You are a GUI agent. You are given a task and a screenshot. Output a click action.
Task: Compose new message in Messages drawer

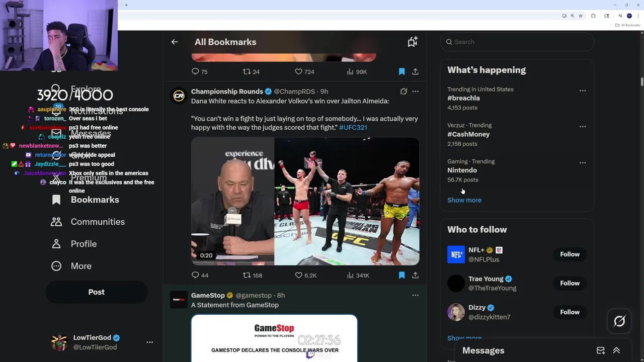[601, 350]
